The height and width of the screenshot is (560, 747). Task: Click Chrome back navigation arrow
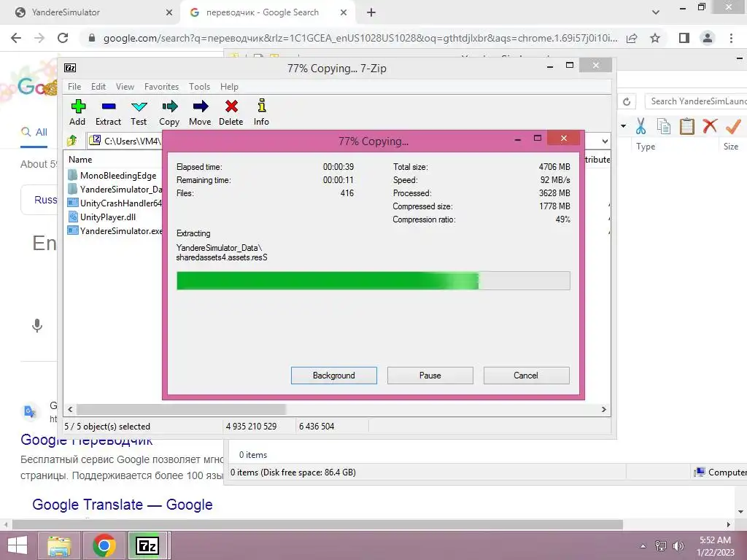click(16, 38)
